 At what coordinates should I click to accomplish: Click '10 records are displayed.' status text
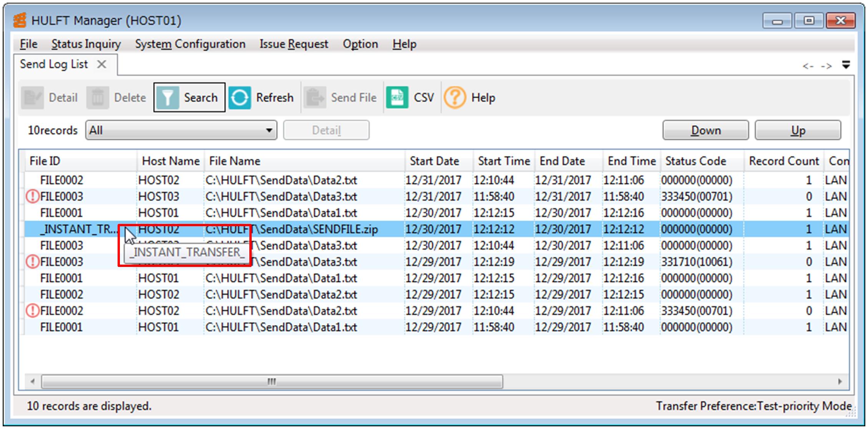89,406
